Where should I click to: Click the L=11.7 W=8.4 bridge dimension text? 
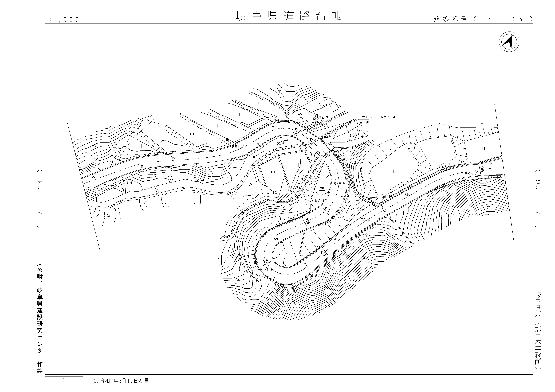[x=377, y=117]
